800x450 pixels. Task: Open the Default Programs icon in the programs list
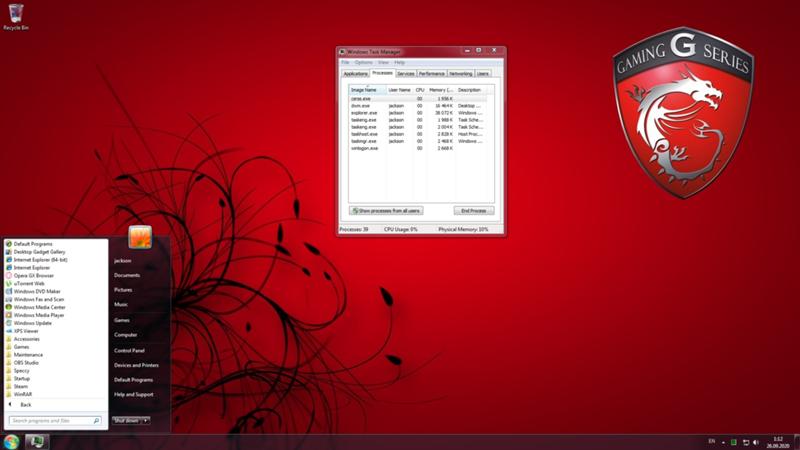click(9, 244)
